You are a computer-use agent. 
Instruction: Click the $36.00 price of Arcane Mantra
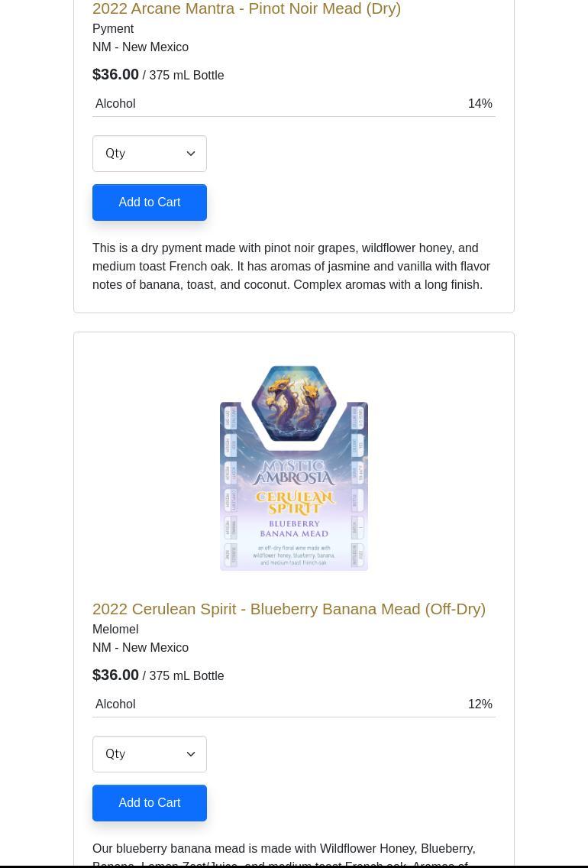coord(115,75)
